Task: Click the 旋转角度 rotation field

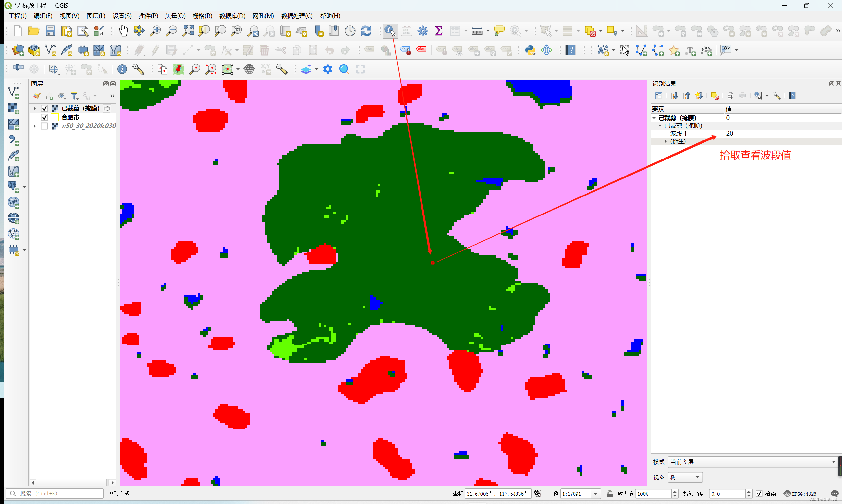Action: tap(727, 494)
